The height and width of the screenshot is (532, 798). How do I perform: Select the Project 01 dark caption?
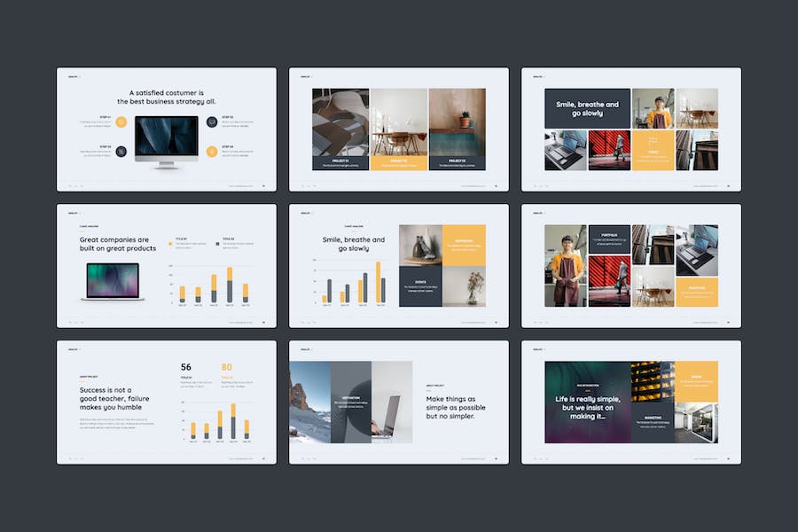tap(340, 163)
